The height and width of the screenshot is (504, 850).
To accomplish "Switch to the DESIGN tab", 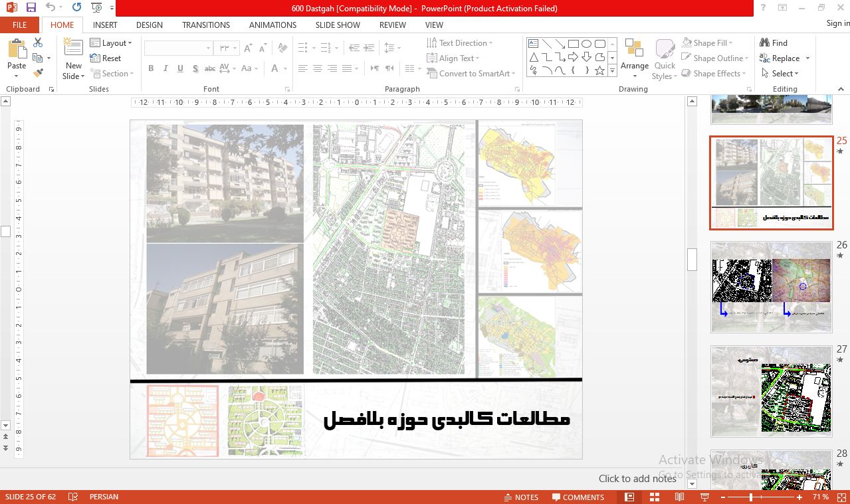I will pyautogui.click(x=150, y=25).
